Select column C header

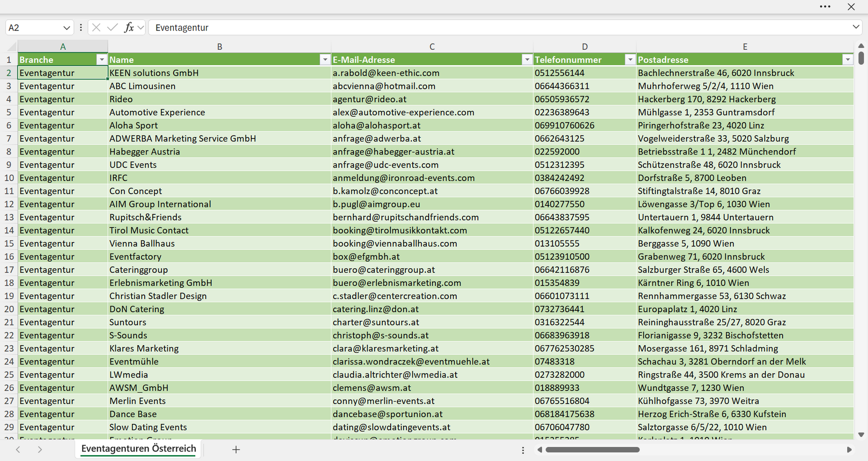[432, 46]
